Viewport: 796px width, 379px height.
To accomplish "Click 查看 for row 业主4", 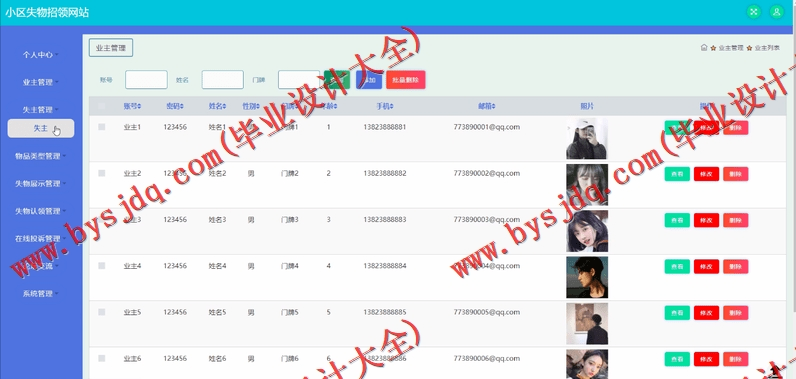I will tap(677, 266).
